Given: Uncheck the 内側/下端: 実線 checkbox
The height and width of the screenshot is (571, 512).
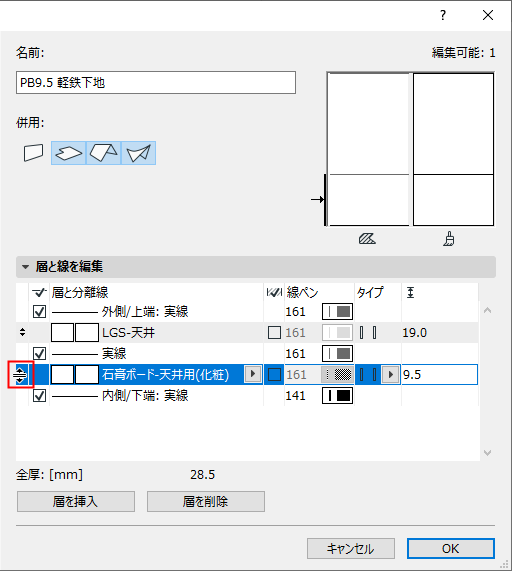Looking at the screenshot, I should 39,395.
